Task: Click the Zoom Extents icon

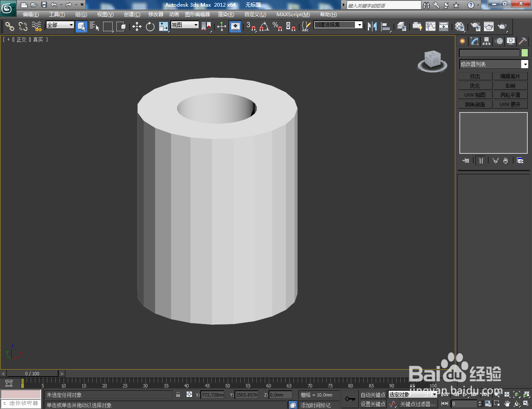Action: pyautogui.click(x=516, y=394)
